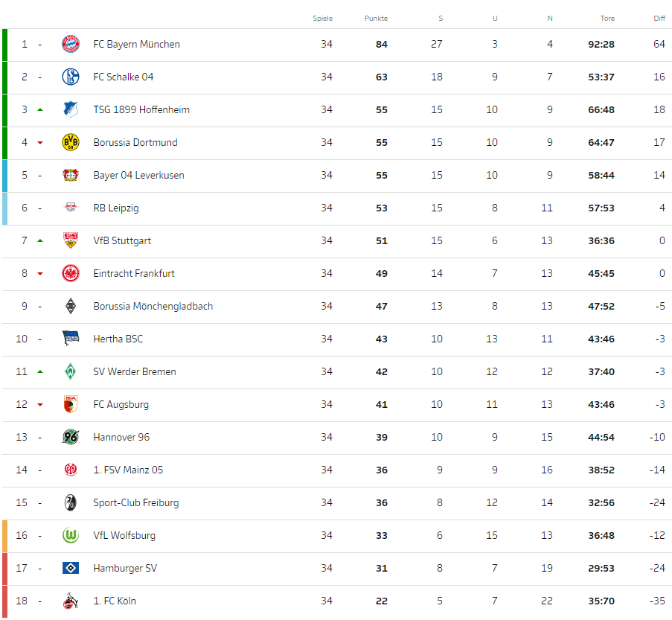
Task: Click the Hannover 96 logo icon
Action: pos(71,437)
